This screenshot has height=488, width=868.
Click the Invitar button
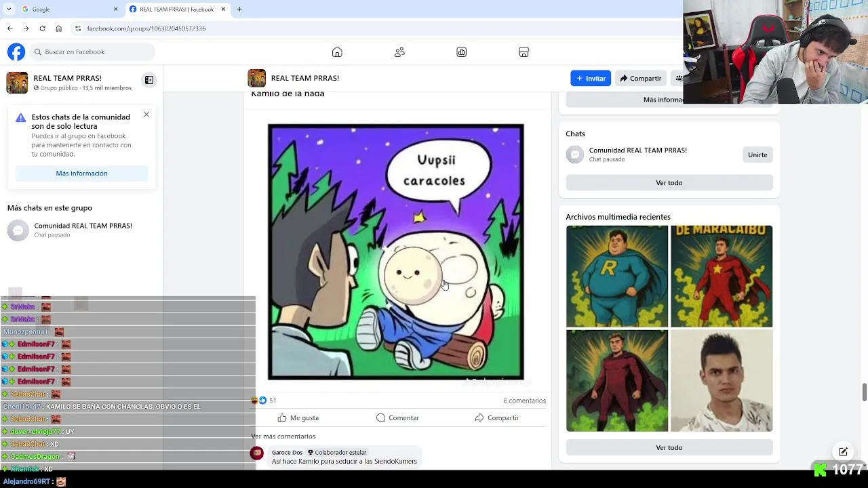[591, 78]
